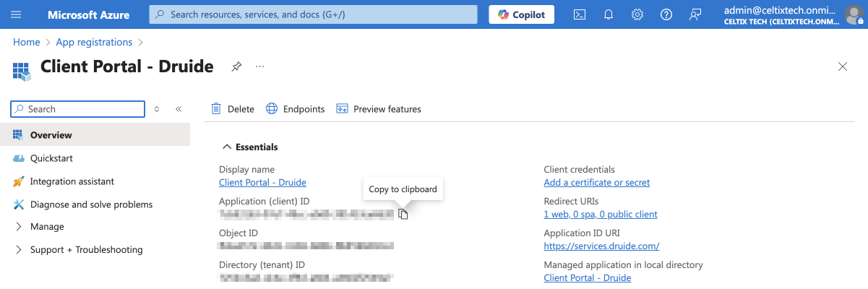Expand the Manage section

click(47, 227)
